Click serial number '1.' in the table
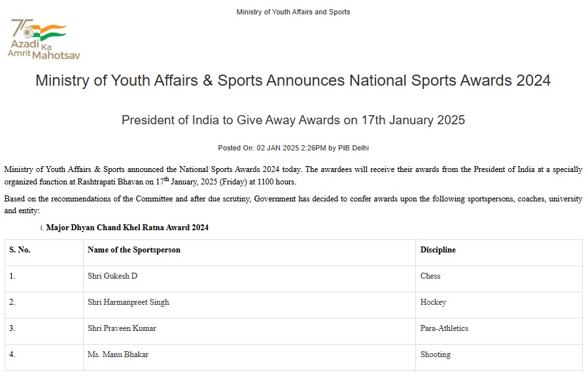 [12, 276]
